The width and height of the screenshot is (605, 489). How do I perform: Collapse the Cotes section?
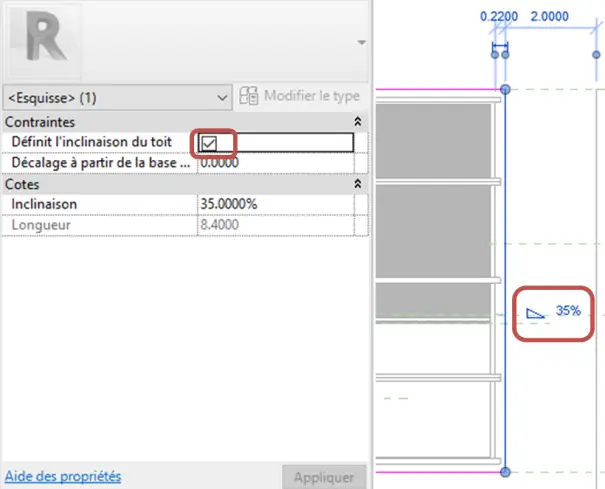click(357, 184)
